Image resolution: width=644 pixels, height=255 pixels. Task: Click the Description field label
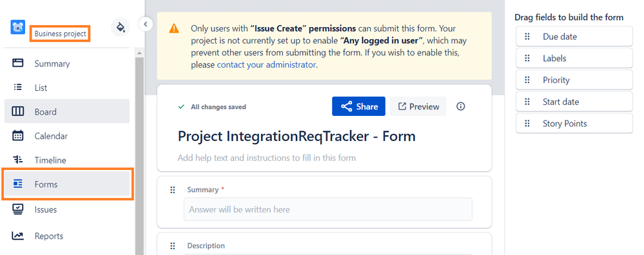click(x=206, y=245)
